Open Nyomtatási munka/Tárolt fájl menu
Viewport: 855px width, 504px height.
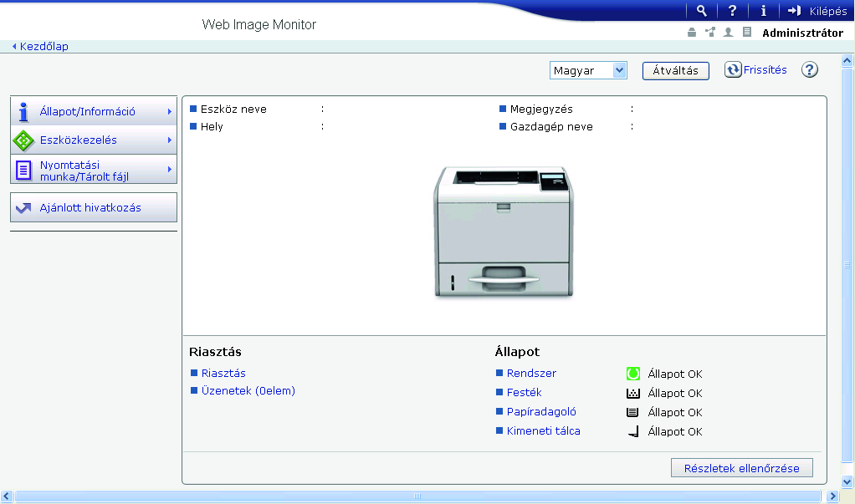coord(94,170)
